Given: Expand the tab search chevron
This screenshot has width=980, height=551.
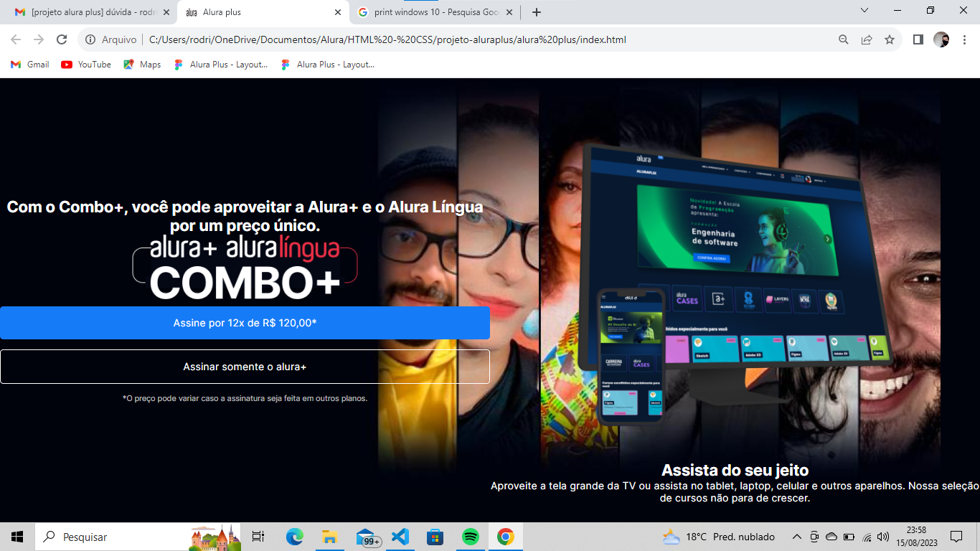Looking at the screenshot, I should pyautogui.click(x=864, y=11).
